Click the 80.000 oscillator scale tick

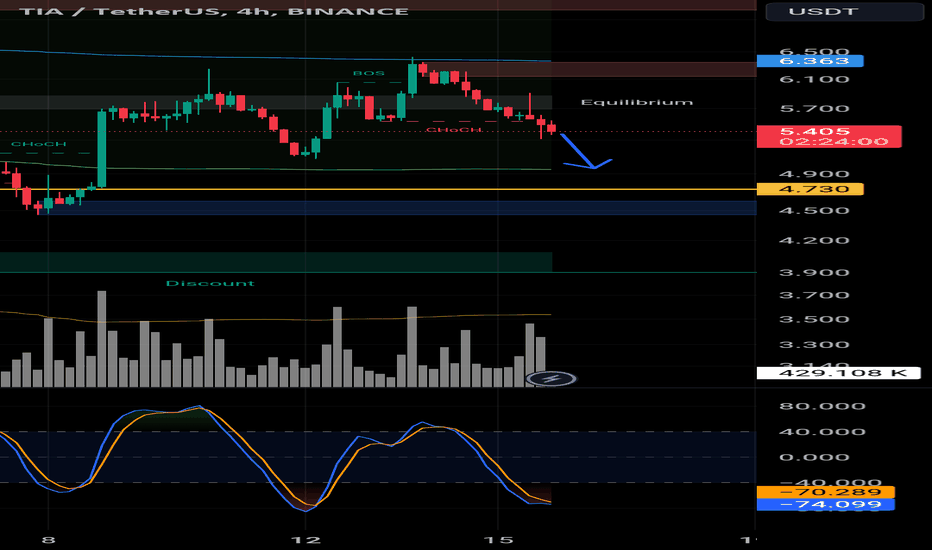(821, 406)
